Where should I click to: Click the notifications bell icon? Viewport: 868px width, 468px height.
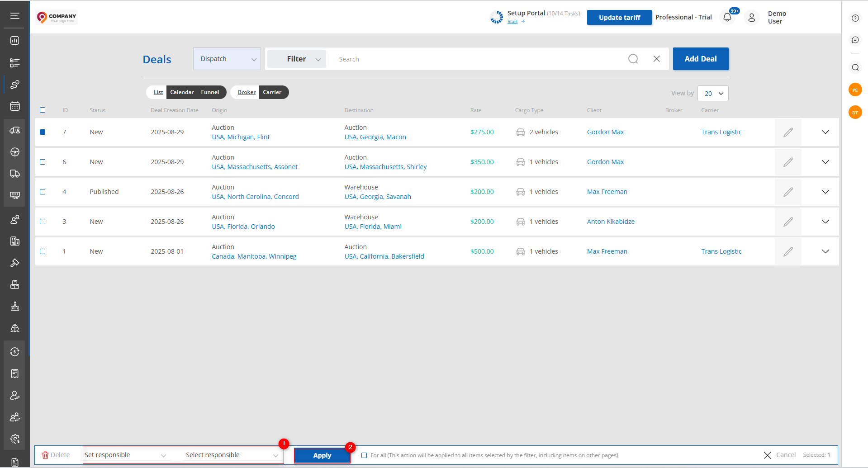coord(727,18)
